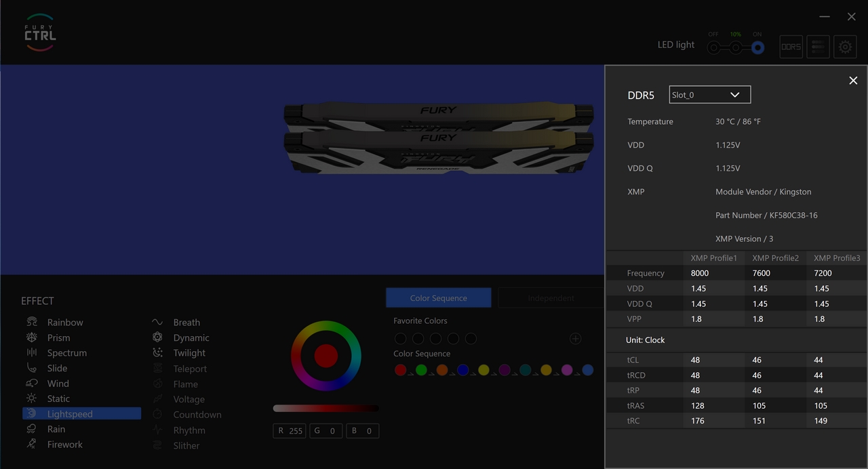
Task: Select the purple swatch in Color Sequence
Action: click(505, 369)
